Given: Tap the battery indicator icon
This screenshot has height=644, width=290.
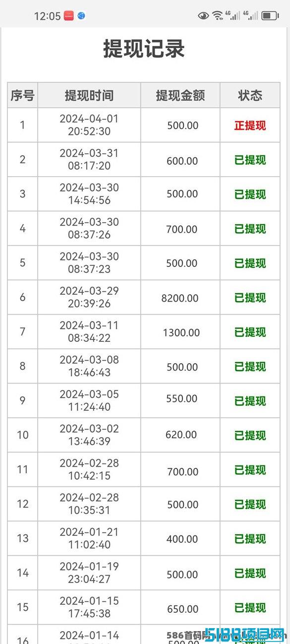Looking at the screenshot, I should [270, 16].
